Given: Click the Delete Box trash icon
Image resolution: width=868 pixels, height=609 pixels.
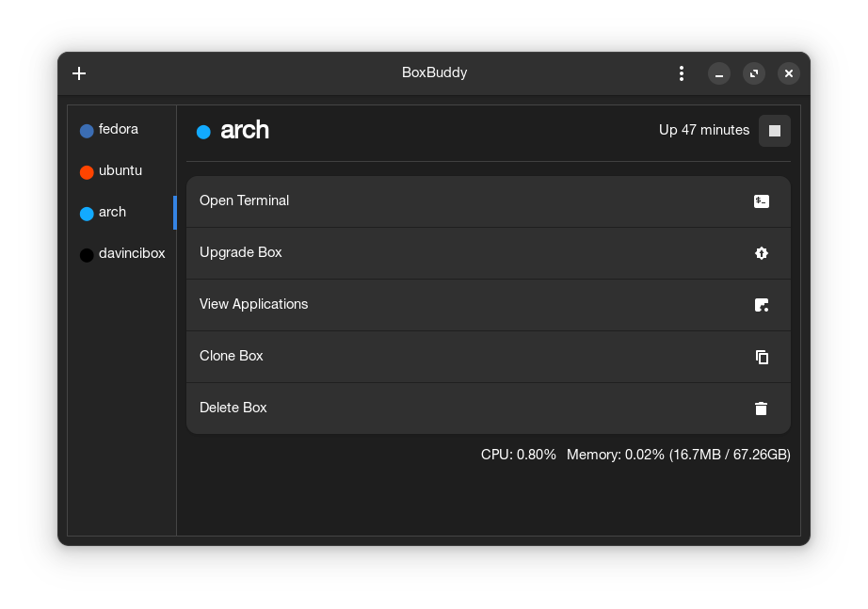Looking at the screenshot, I should point(762,409).
